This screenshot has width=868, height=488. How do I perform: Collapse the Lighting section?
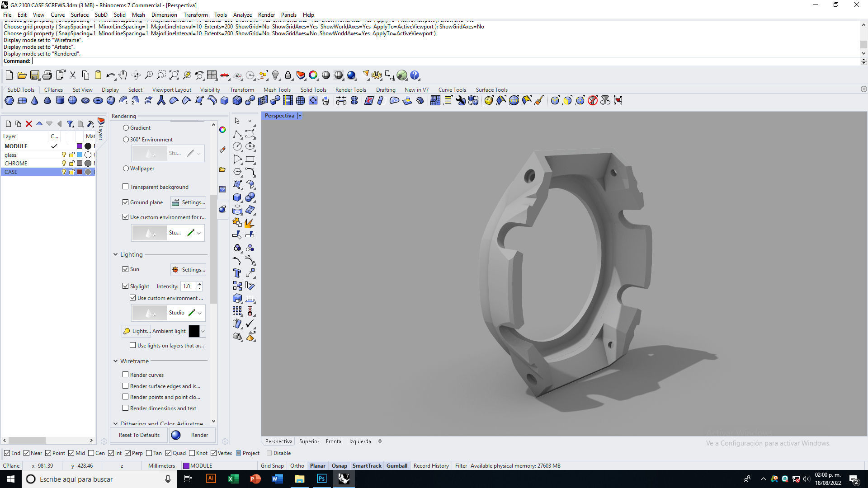[115, 254]
